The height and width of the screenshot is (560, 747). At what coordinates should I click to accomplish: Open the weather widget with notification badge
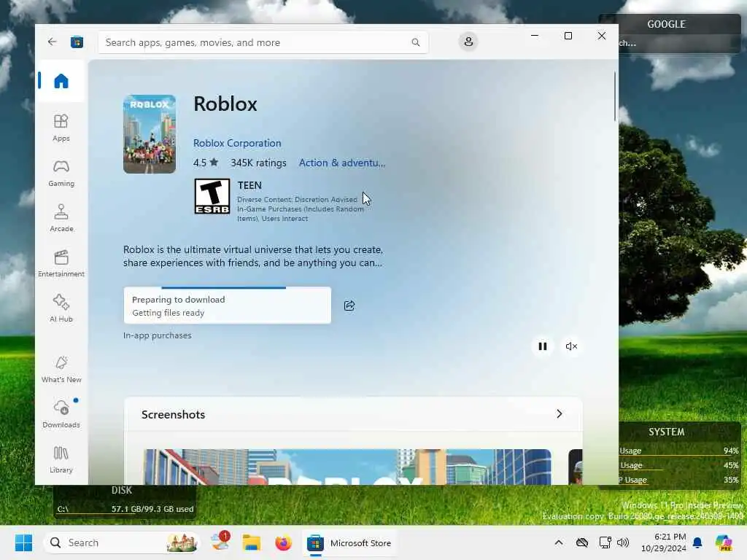pyautogui.click(x=220, y=542)
